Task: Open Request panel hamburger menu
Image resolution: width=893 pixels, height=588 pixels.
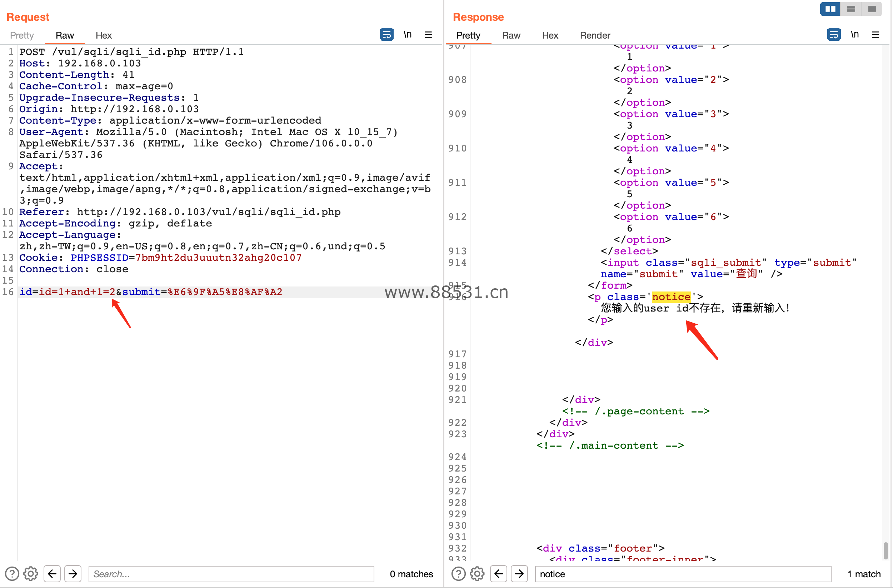Action: click(428, 35)
